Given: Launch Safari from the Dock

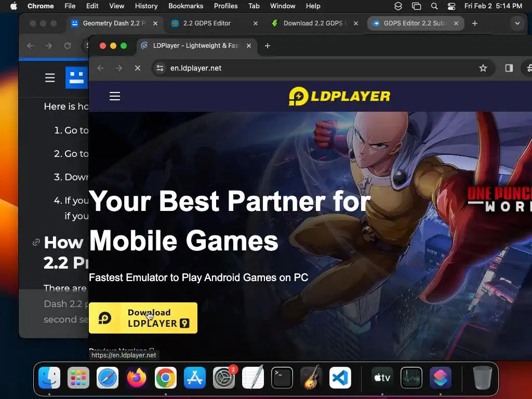Looking at the screenshot, I should point(108,378).
